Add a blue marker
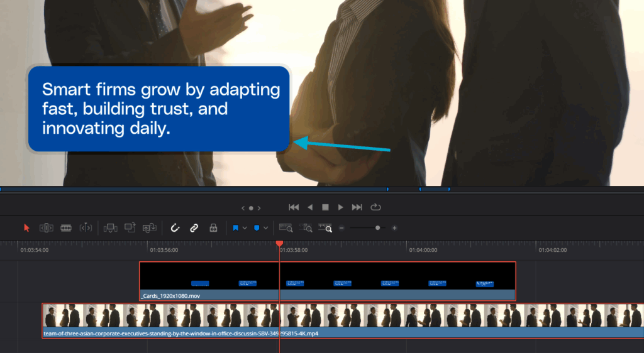 pos(257,228)
